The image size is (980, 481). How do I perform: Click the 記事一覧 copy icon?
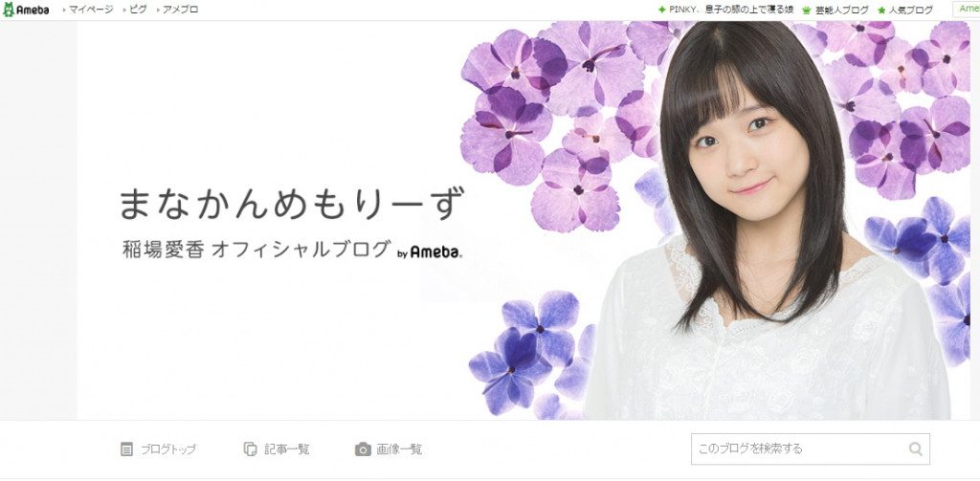click(250, 449)
